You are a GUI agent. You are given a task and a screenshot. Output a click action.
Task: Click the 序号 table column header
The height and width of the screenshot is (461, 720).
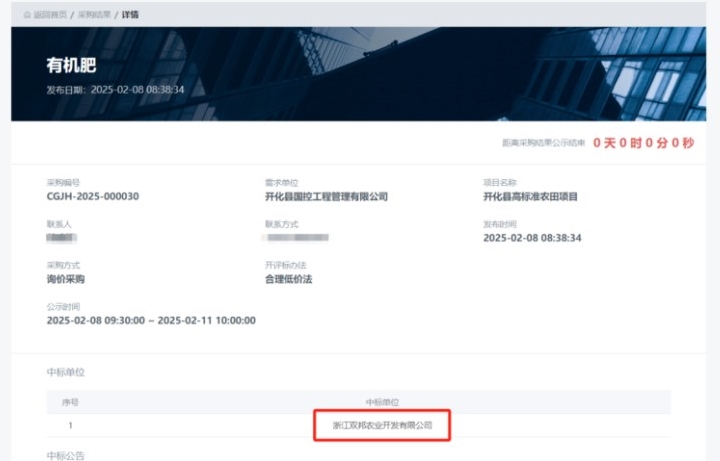coord(71,402)
